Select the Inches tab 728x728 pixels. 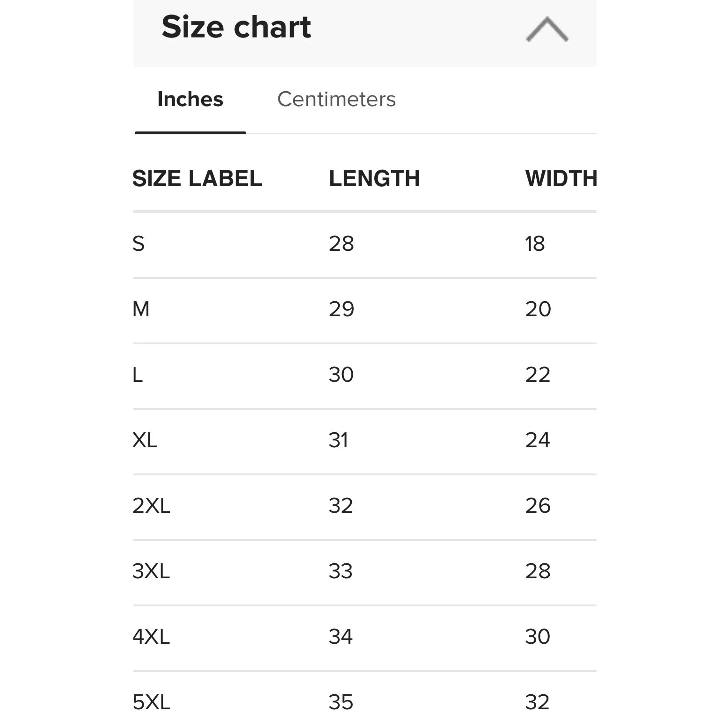[190, 99]
